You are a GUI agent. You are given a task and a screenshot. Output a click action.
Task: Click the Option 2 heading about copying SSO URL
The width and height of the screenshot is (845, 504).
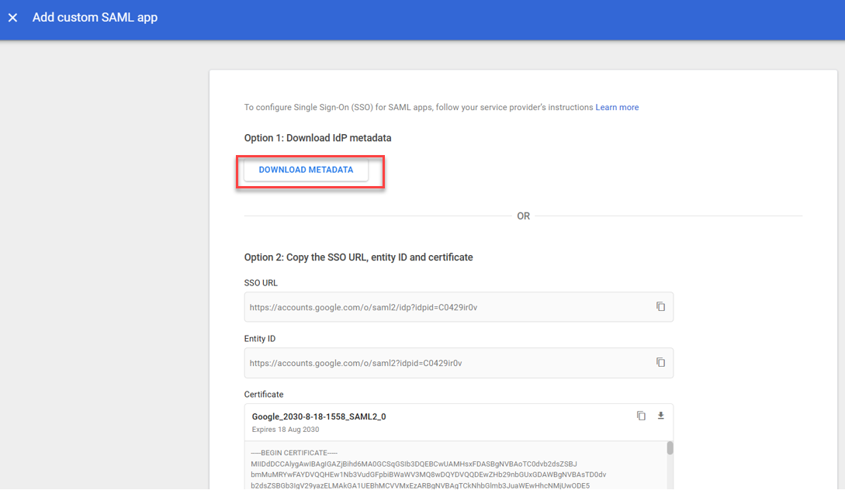[x=358, y=257]
